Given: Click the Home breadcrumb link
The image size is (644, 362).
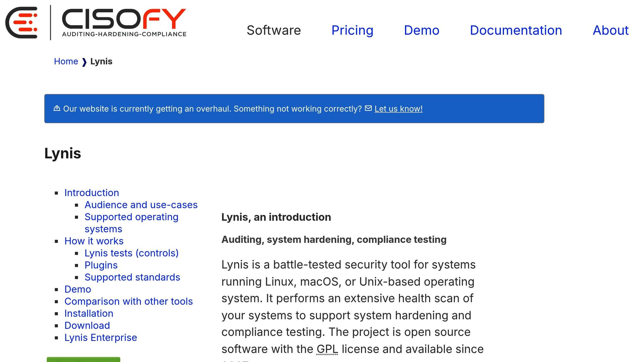Looking at the screenshot, I should click(66, 61).
